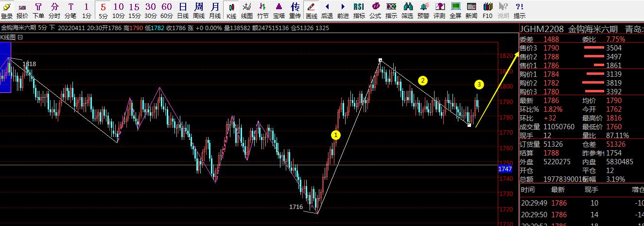This screenshot has width=644, height=226.
Task: Open the 下单 order placement tool
Action: pyautogui.click(x=38, y=10)
